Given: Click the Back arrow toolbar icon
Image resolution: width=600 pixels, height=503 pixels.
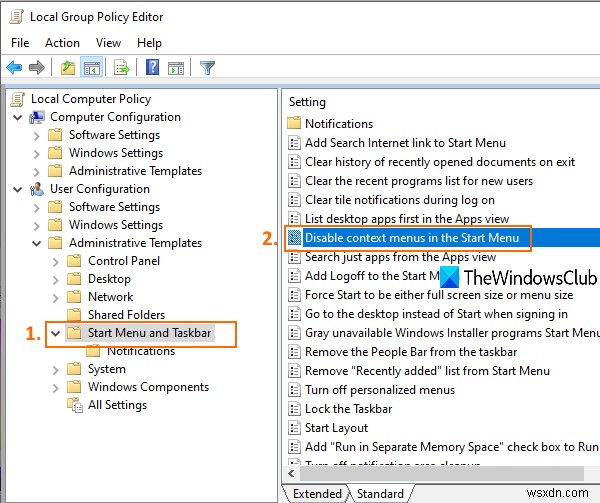Looking at the screenshot, I should (15, 68).
